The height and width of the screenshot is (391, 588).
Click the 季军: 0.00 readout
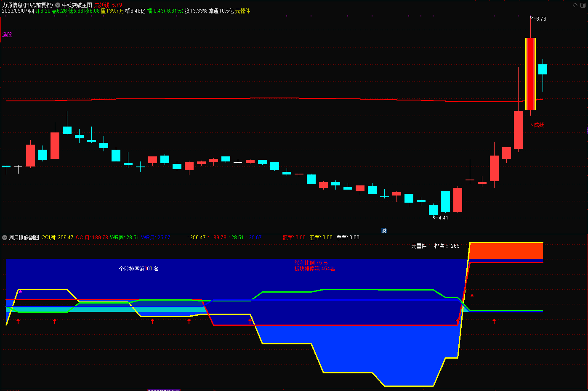[348, 238]
